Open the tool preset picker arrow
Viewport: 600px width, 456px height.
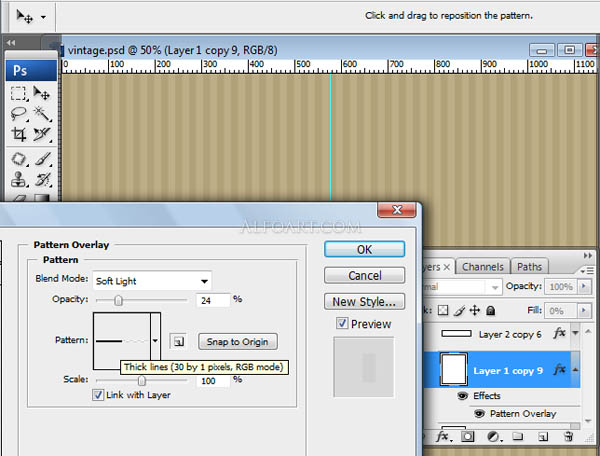pyautogui.click(x=44, y=17)
